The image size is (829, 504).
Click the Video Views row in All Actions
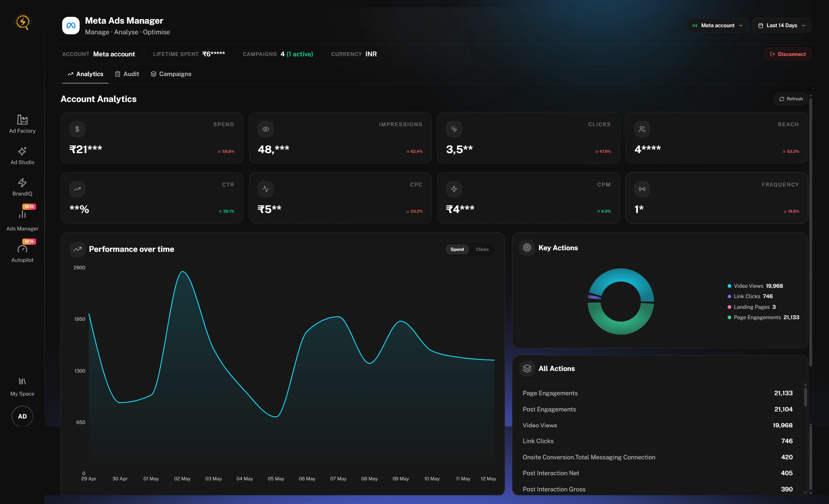click(x=657, y=425)
